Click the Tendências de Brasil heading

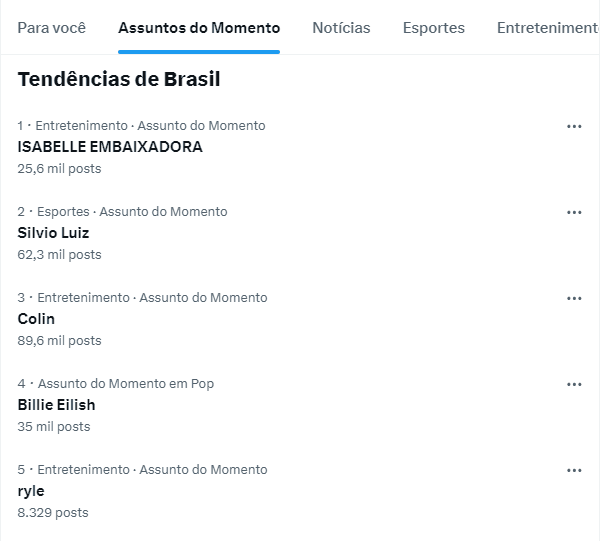[x=119, y=79]
